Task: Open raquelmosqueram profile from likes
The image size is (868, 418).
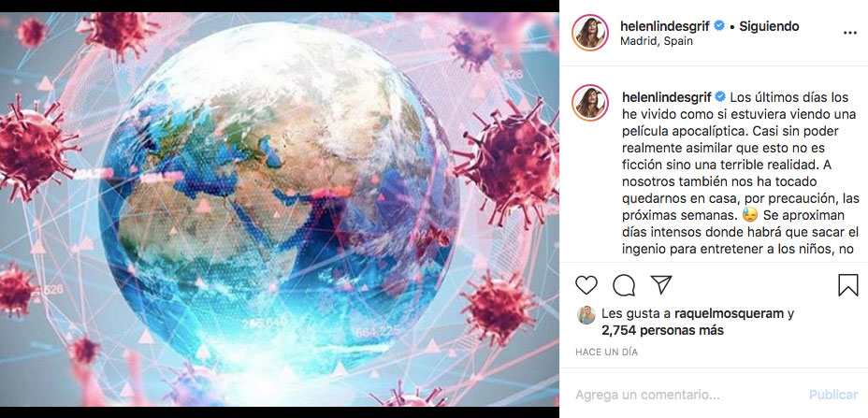Action: click(x=729, y=314)
